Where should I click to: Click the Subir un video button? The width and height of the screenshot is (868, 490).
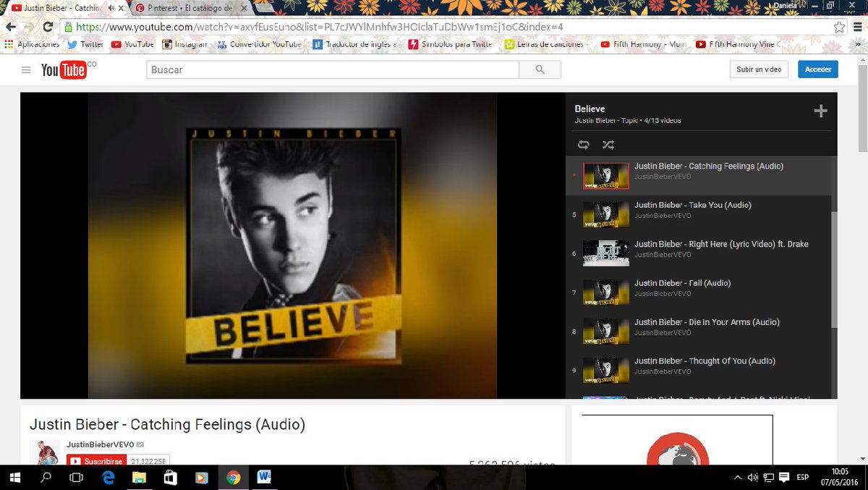coord(759,69)
